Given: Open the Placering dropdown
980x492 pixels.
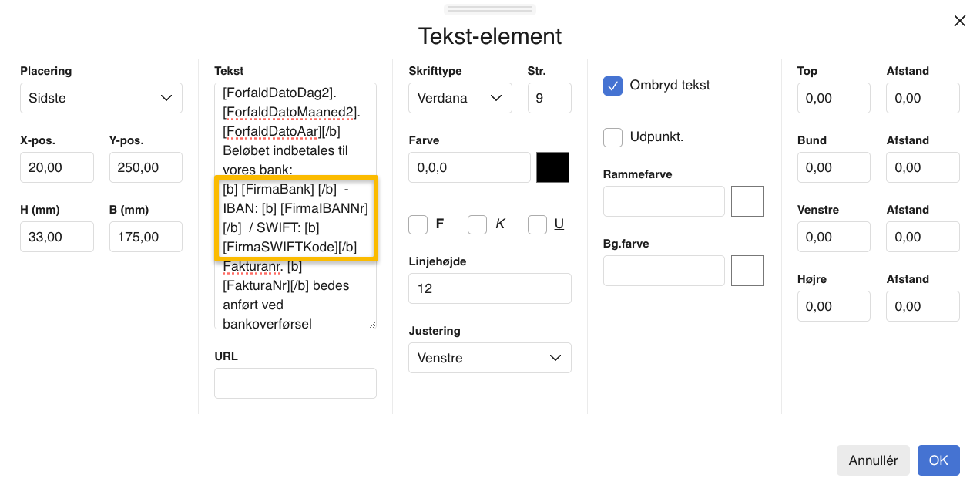Looking at the screenshot, I should tap(101, 98).
